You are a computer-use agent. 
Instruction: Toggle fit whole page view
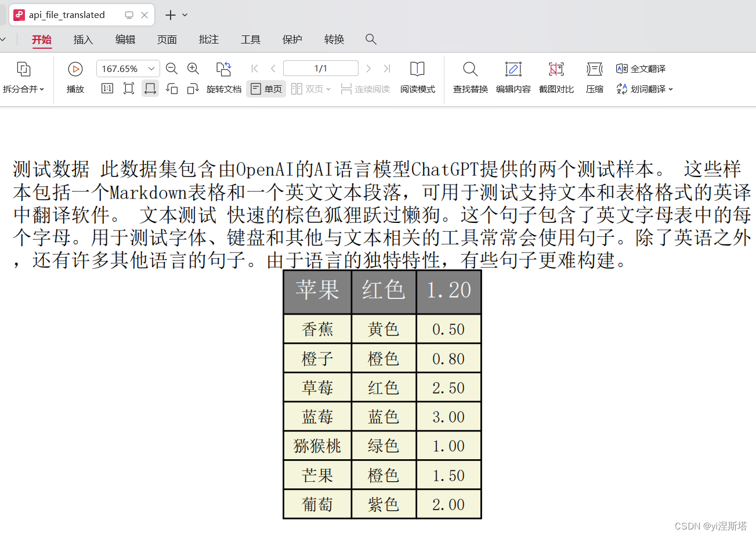pyautogui.click(x=129, y=89)
